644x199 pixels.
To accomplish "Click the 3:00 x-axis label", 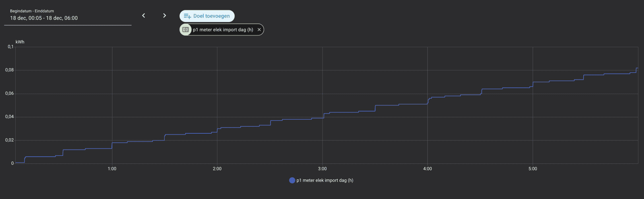I will 322,169.
